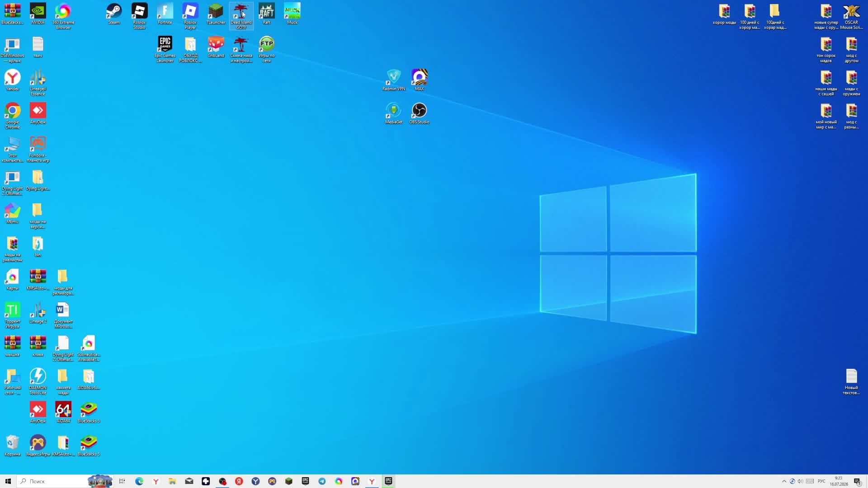Open Task View on the taskbar
This screenshot has height=488, width=868.
pyautogui.click(x=122, y=481)
